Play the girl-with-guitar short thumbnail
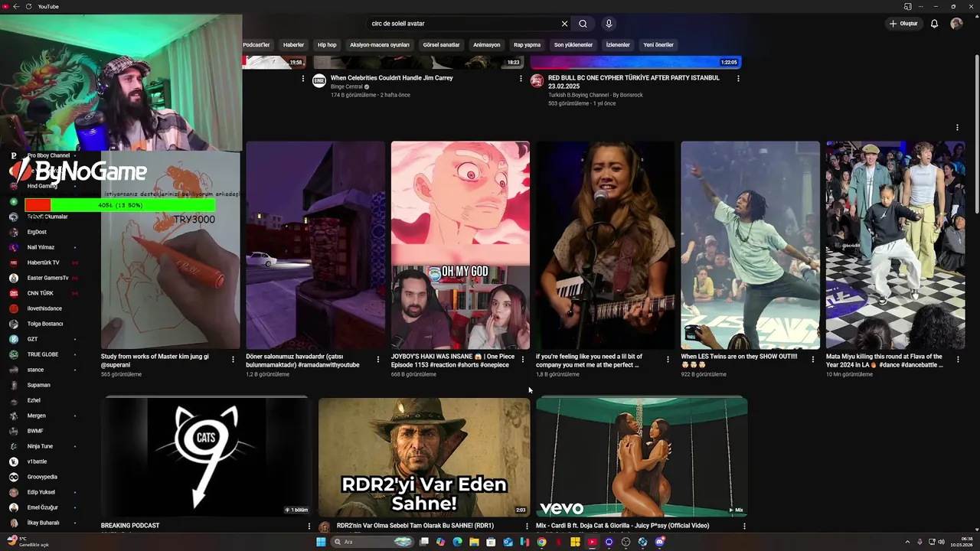This screenshot has width=980, height=551. click(x=605, y=245)
